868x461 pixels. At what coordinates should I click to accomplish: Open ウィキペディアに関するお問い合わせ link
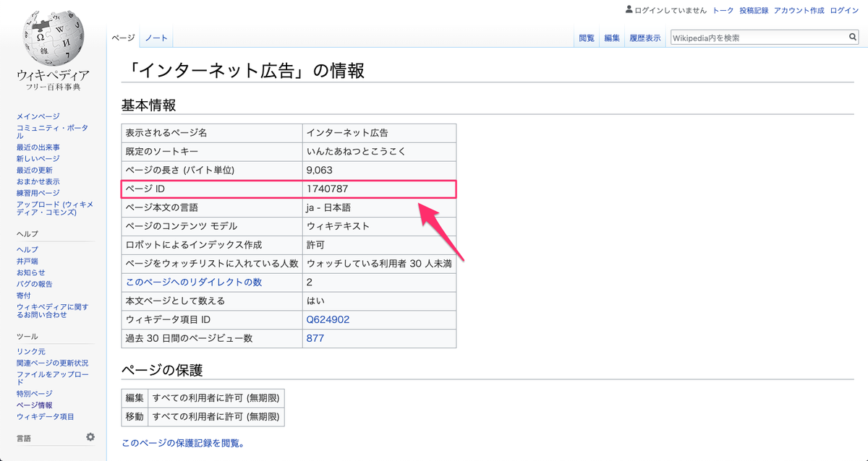click(x=52, y=311)
